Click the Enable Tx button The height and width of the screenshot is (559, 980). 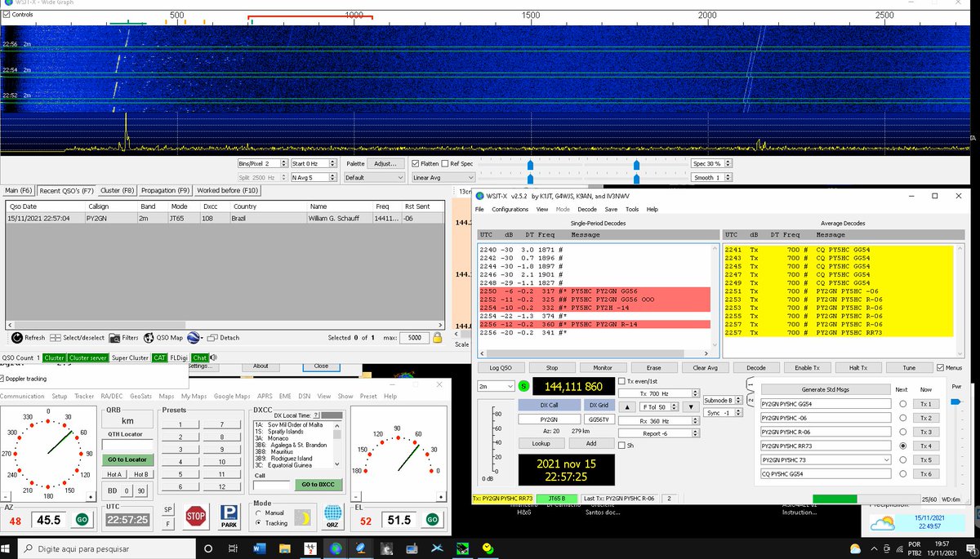click(808, 368)
